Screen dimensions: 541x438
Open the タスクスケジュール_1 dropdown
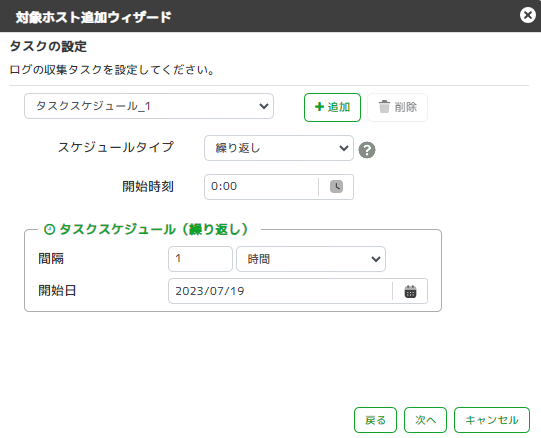tap(149, 106)
